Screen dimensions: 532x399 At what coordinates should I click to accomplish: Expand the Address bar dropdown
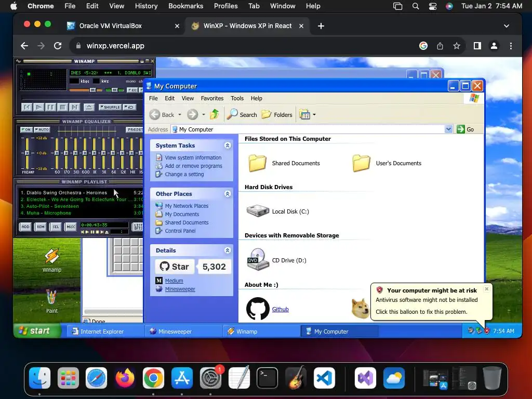448,129
